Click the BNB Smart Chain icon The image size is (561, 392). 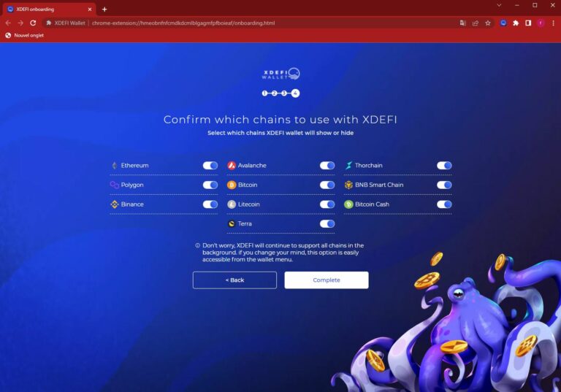[348, 185]
